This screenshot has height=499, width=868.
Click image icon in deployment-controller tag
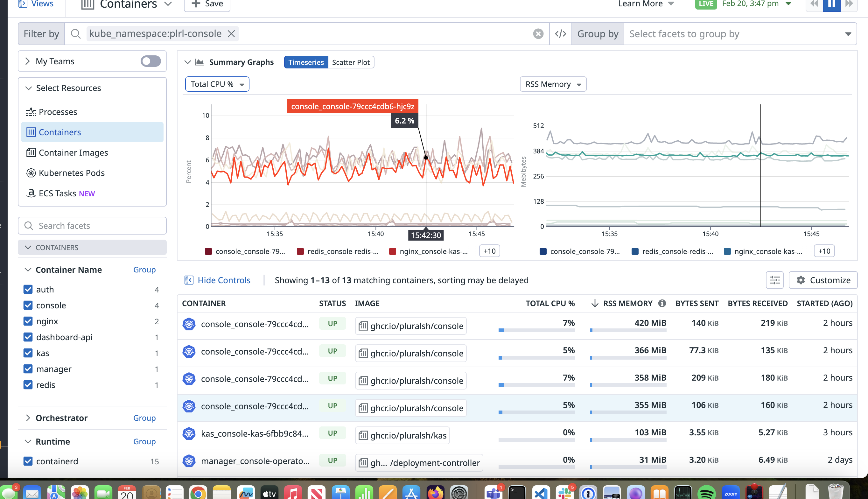pos(363,463)
